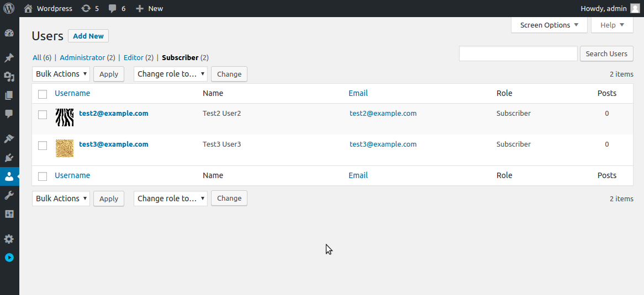Expand the Screen Options panel
644x295 pixels.
point(549,25)
